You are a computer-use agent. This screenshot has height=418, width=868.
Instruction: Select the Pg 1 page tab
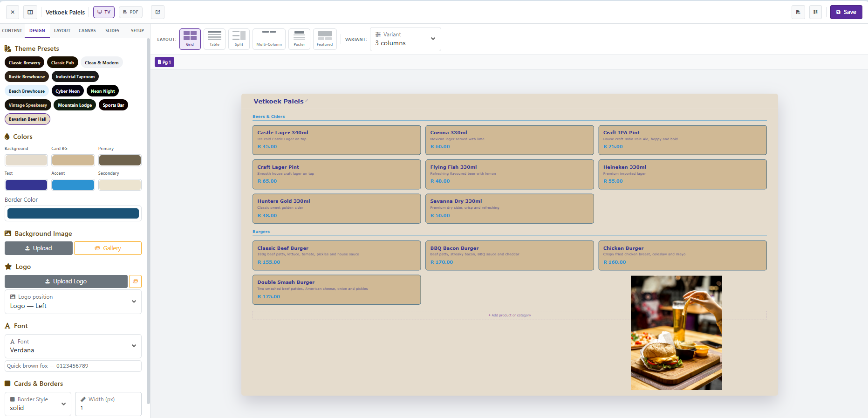164,62
